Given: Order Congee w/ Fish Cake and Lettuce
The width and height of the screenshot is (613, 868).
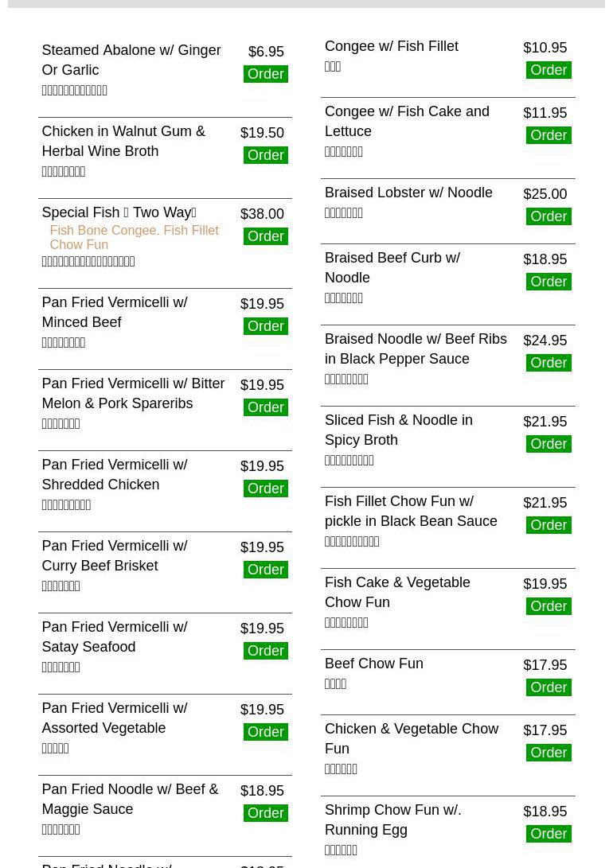Looking at the screenshot, I should point(549,135).
